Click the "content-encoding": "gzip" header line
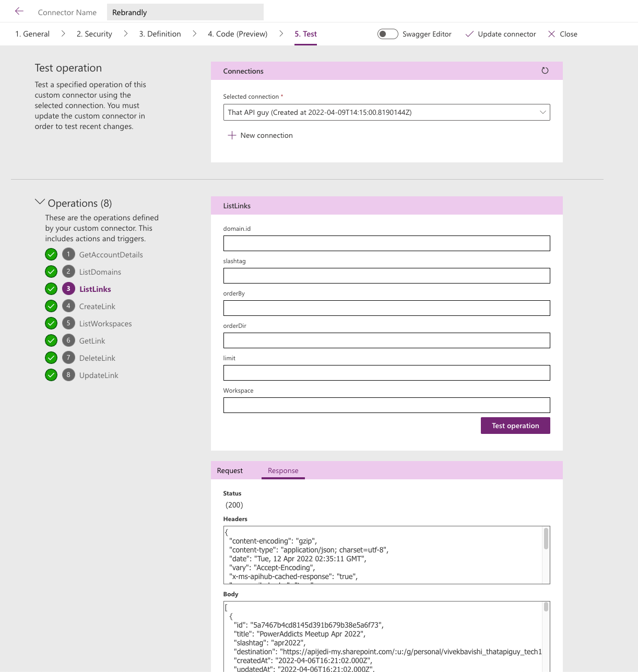 (273, 541)
